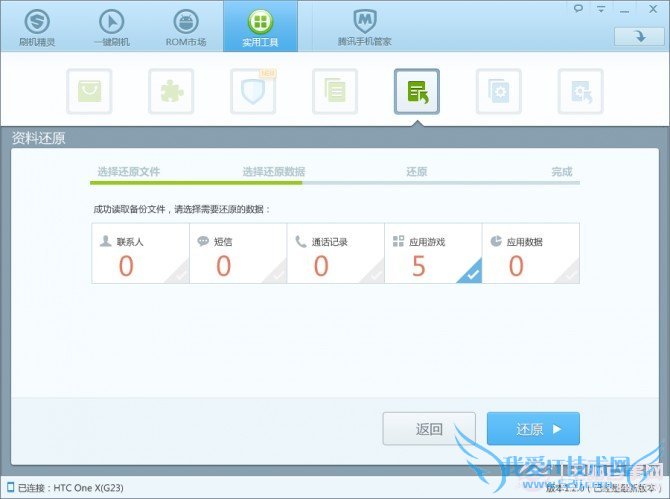Click the 成功读取备份文件 instruction text
The image size is (670, 499).
click(x=182, y=209)
